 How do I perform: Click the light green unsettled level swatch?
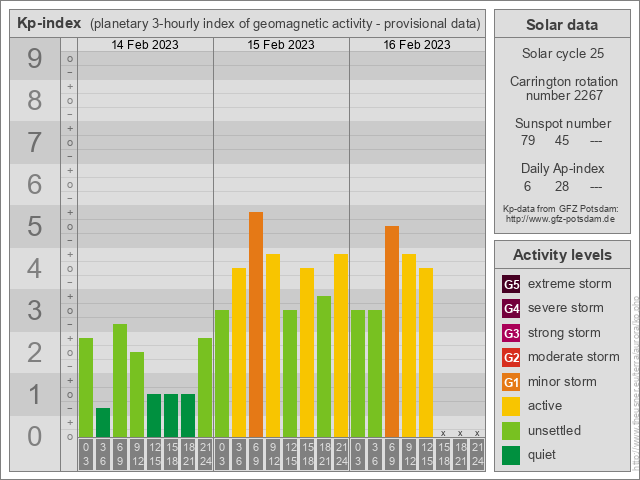tap(511, 431)
